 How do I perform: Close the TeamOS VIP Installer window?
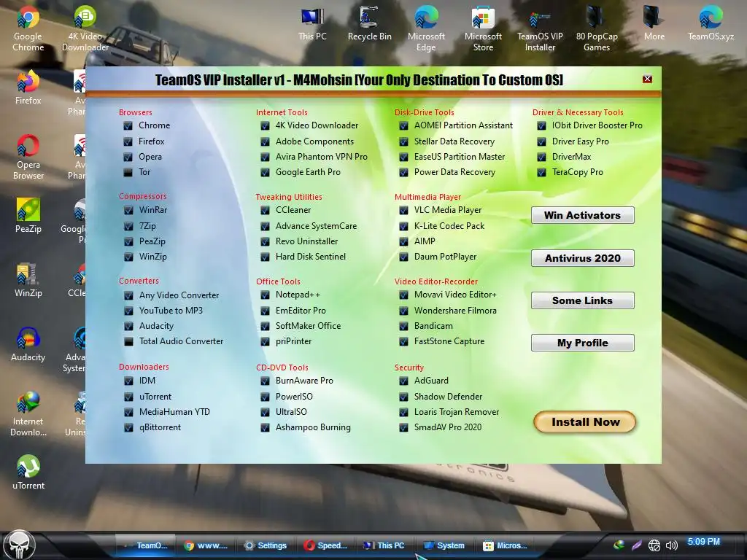[x=647, y=79]
